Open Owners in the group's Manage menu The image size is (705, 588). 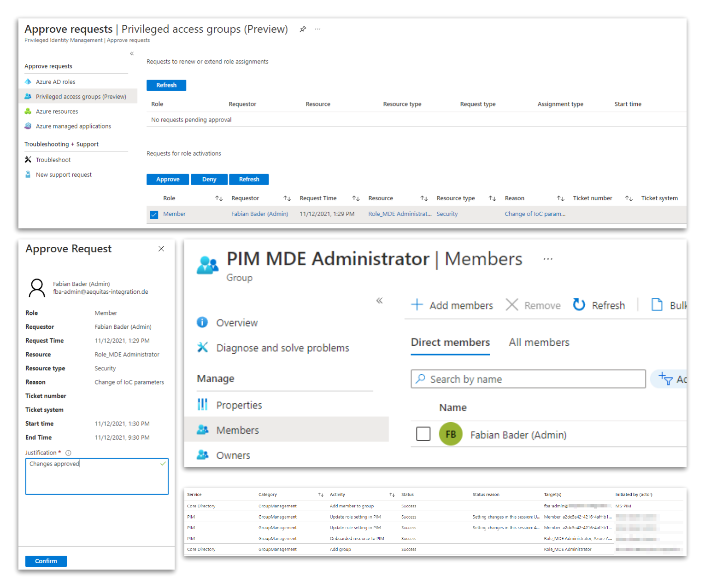coord(233,455)
